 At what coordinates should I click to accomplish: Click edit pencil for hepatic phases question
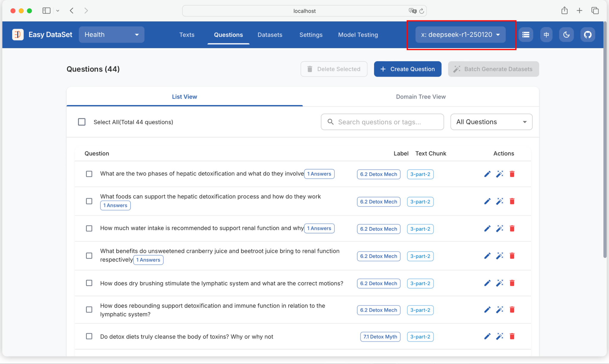[487, 174]
